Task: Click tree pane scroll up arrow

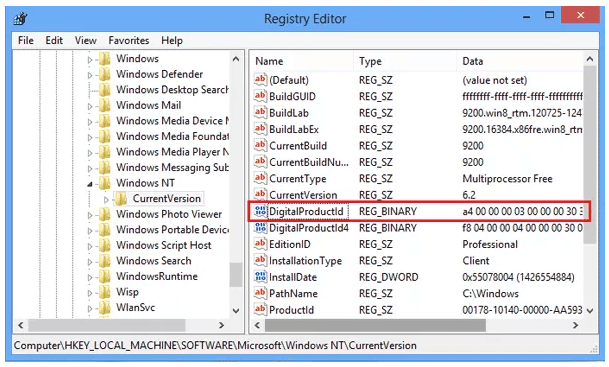Action: point(236,59)
